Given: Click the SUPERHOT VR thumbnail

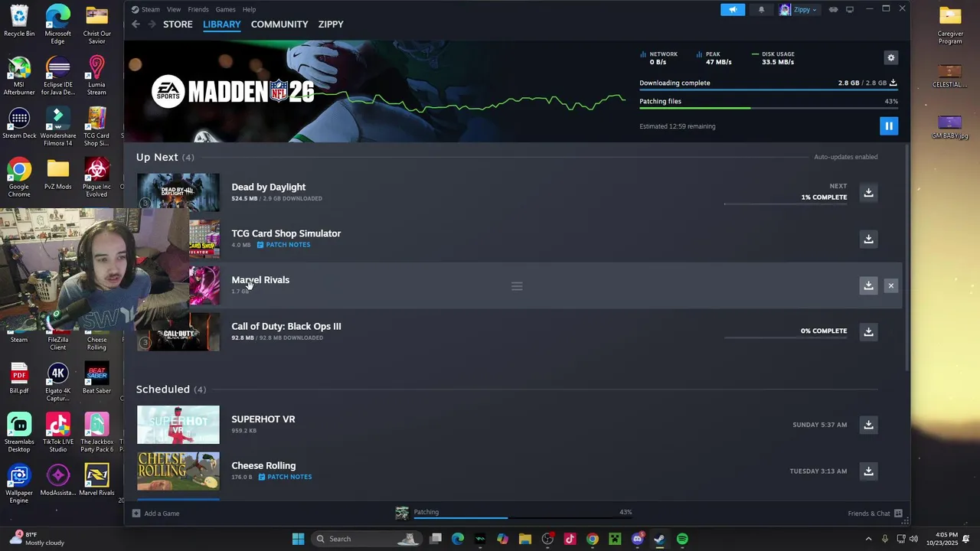Looking at the screenshot, I should pos(178,425).
